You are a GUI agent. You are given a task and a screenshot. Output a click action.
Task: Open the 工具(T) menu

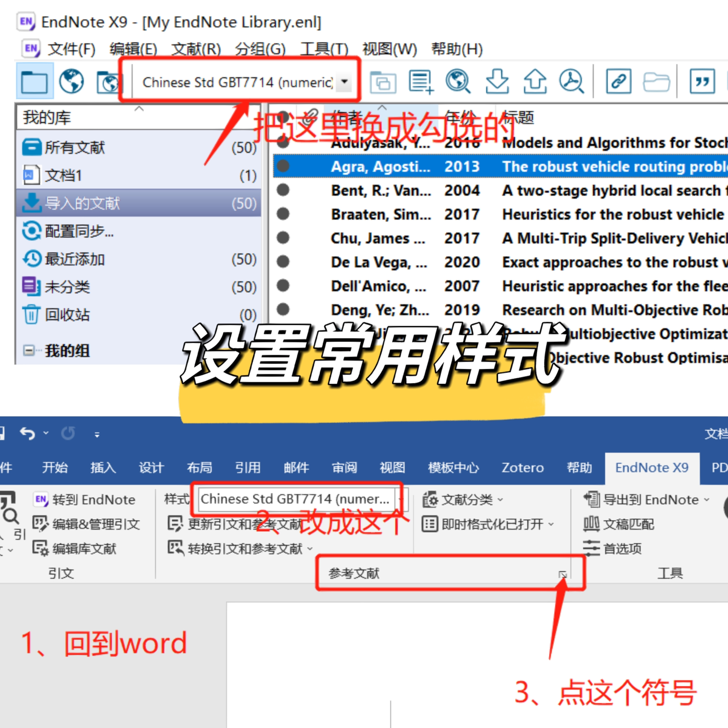(324, 49)
